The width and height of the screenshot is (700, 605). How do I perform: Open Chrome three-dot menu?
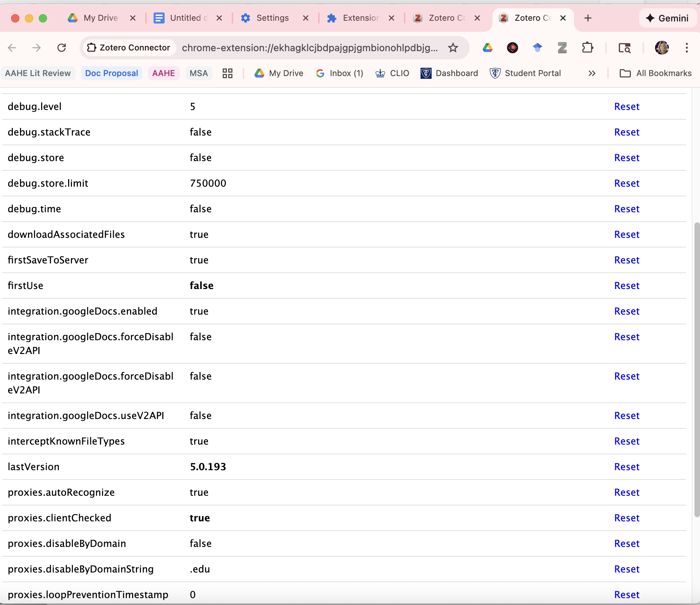tap(687, 48)
